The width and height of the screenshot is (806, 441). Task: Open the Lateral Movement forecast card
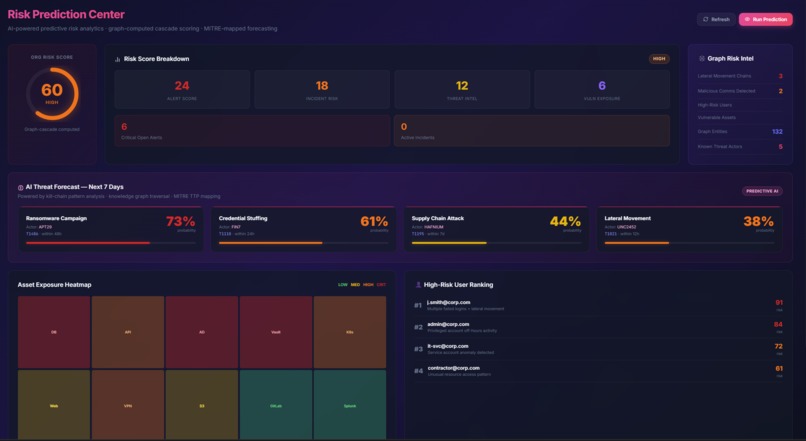tap(689, 229)
